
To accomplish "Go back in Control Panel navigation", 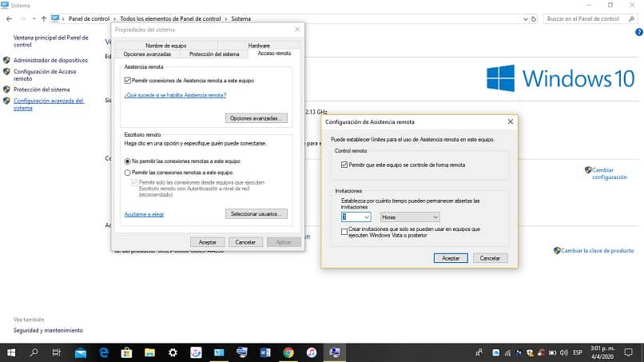I will [9, 19].
